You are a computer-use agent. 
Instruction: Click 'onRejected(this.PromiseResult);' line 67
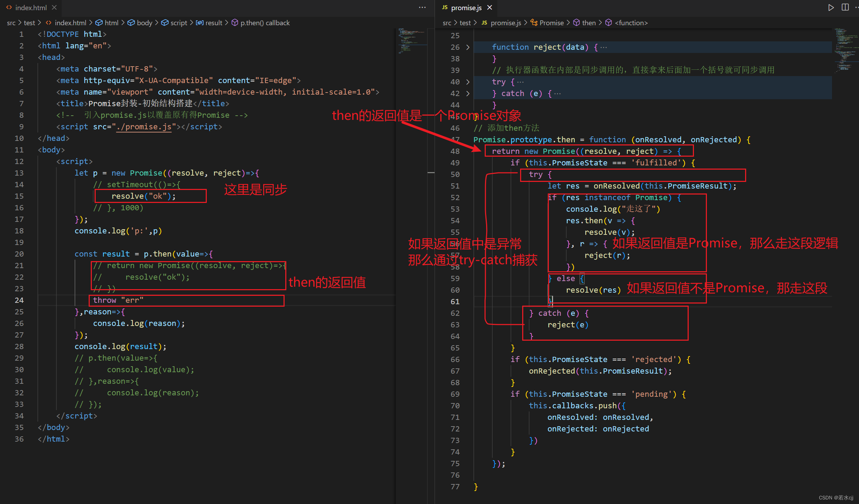point(600,371)
